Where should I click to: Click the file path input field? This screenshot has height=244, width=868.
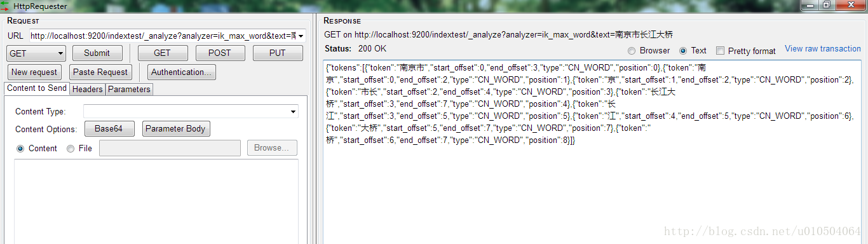(170, 148)
